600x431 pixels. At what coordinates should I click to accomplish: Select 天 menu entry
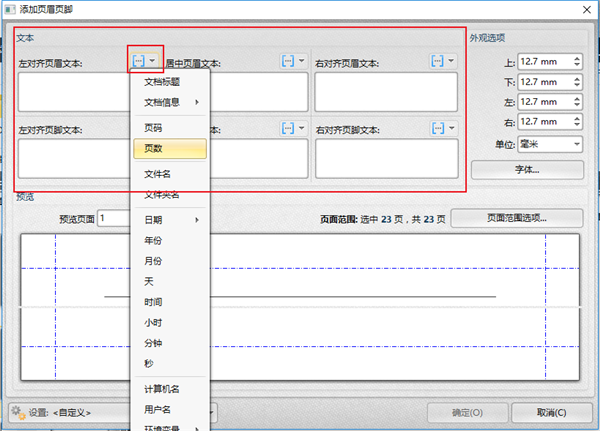click(170, 281)
